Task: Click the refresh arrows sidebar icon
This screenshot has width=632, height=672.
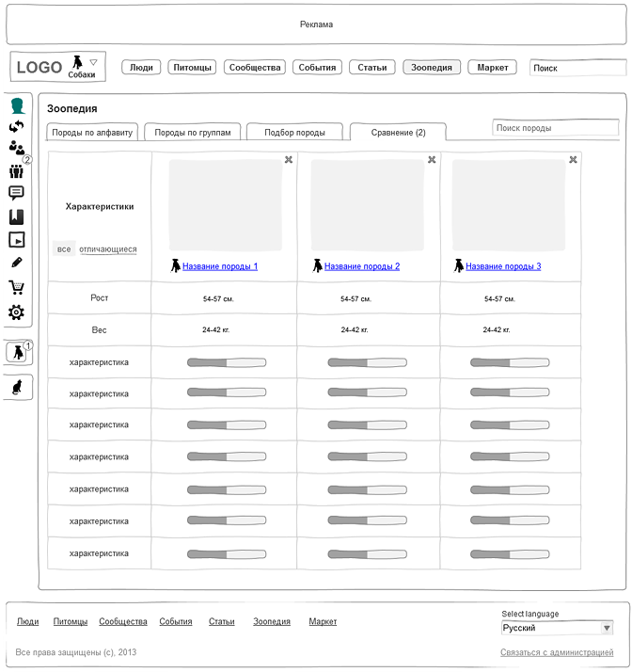Action: click(x=17, y=126)
